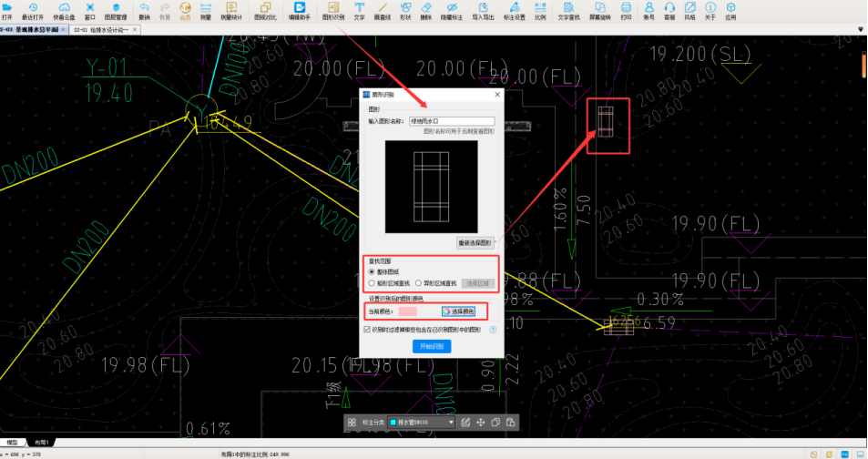Click the 重新选择图形 reselect shape button
868x459 pixels.
pyautogui.click(x=475, y=243)
